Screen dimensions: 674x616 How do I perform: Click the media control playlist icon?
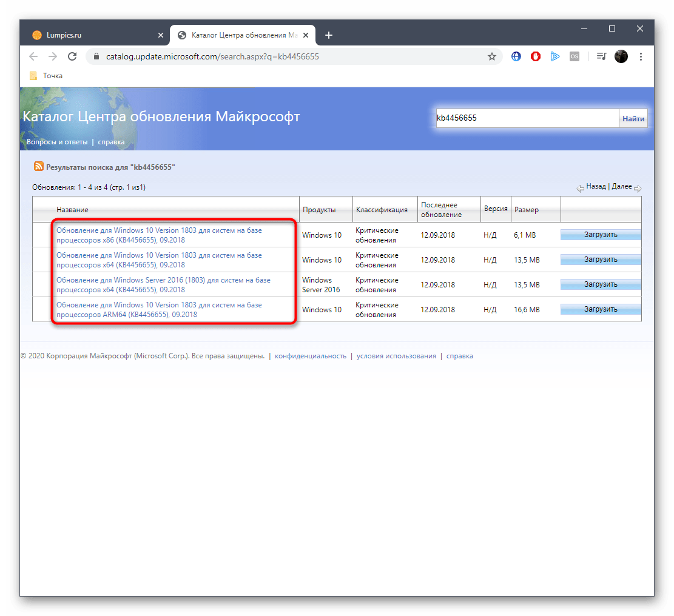coord(601,56)
